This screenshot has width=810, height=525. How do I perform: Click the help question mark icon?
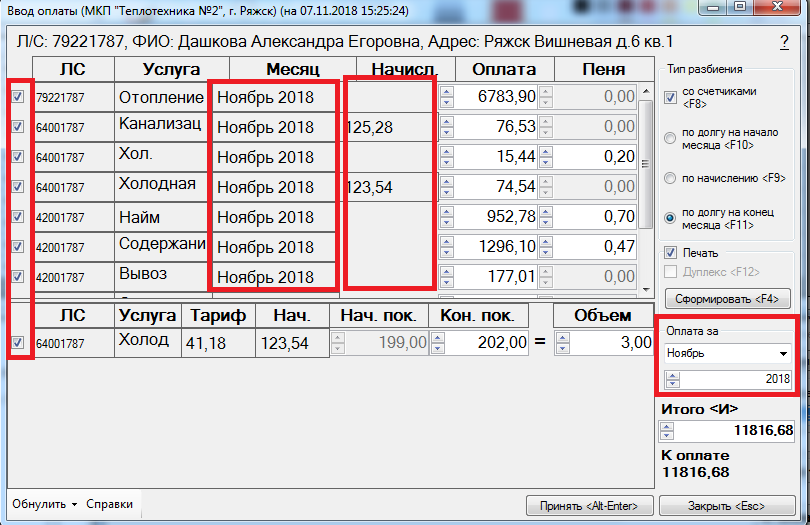click(784, 42)
